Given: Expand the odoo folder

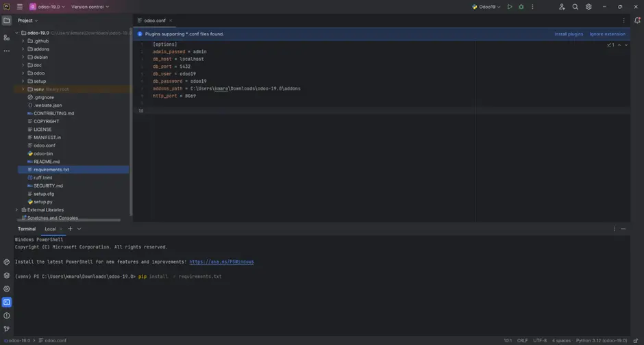Looking at the screenshot, I should 23,73.
